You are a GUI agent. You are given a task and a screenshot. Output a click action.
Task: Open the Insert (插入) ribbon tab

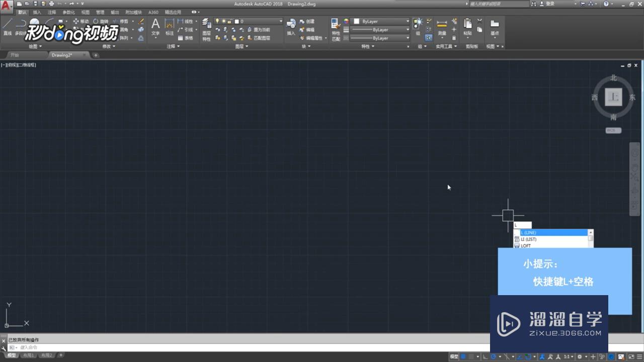(37, 12)
